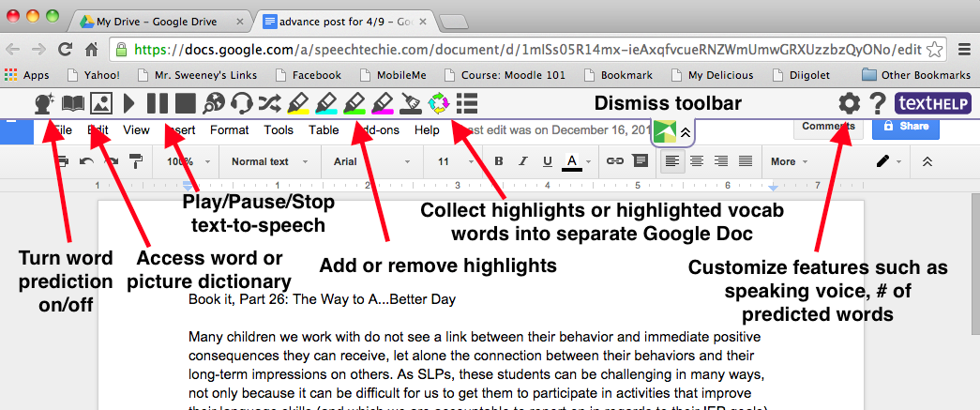
Task: Open the File menu
Action: pyautogui.click(x=63, y=130)
